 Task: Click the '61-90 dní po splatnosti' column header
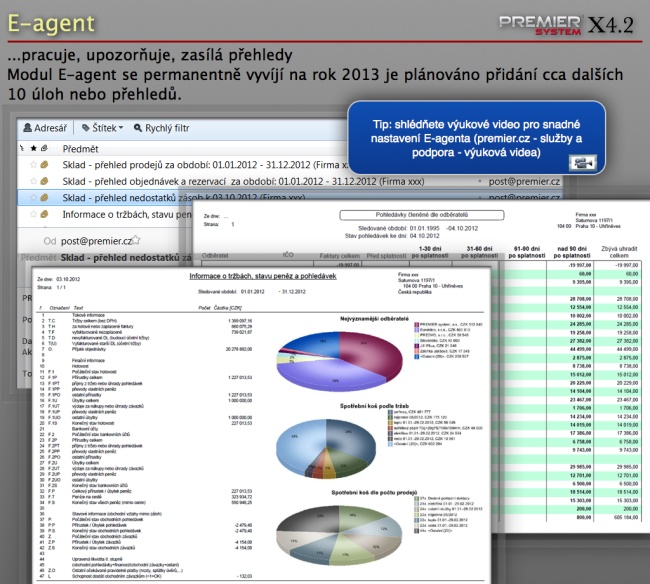point(526,252)
